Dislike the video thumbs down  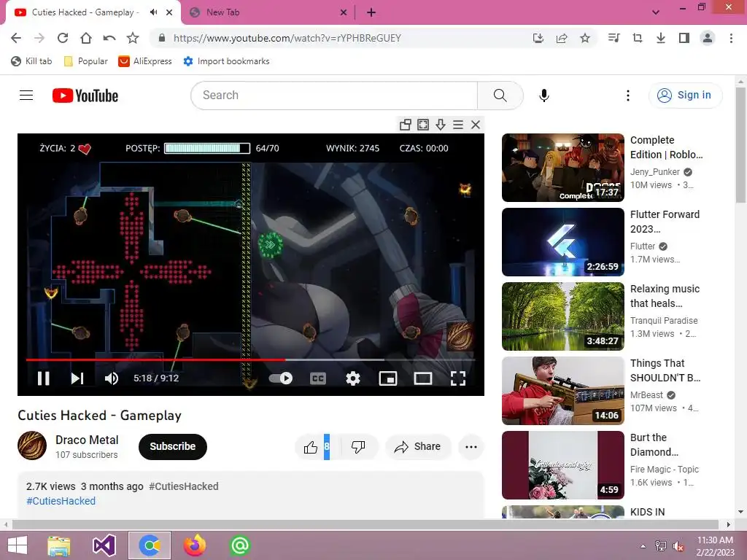(x=358, y=447)
